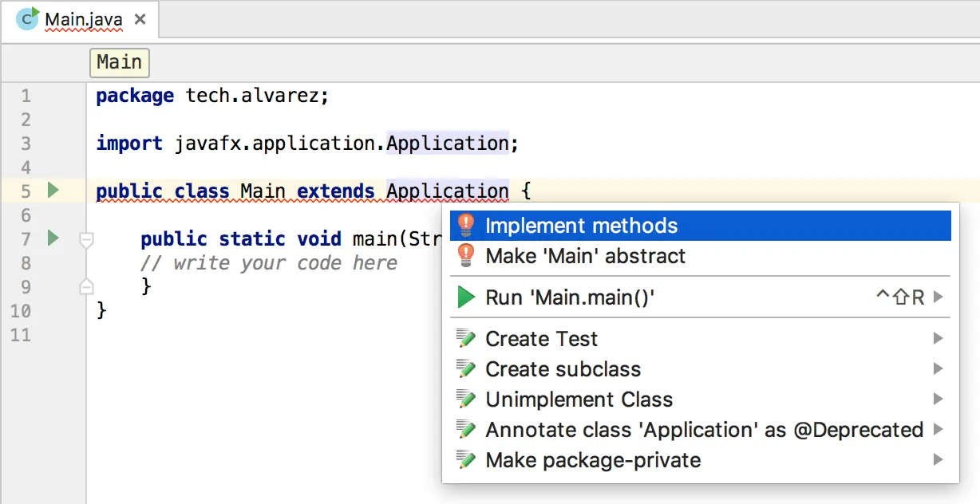Click the red bulb icon beside Make 'Main' abstract
The image size is (980, 504).
466,256
